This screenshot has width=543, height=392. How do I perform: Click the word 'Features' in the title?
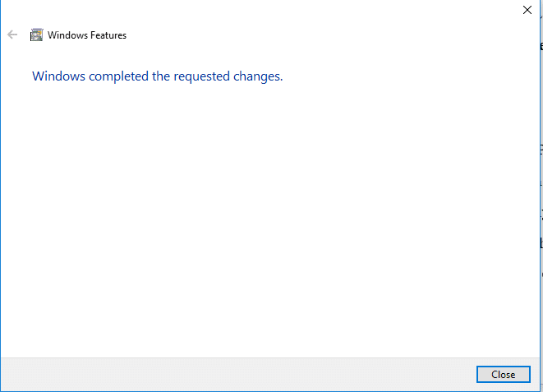click(108, 35)
